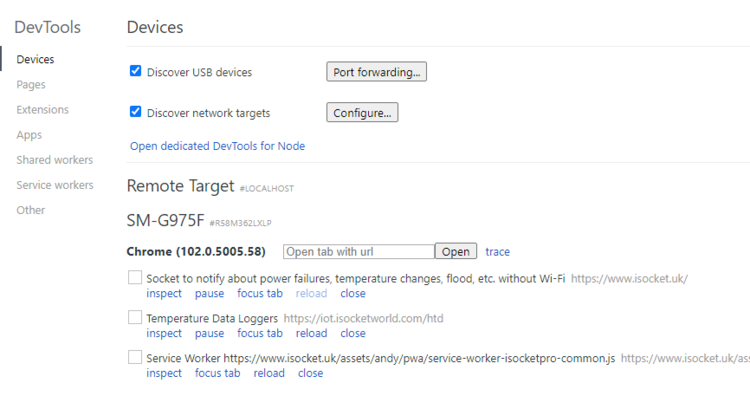The height and width of the screenshot is (396, 750).
Task: Select Other in the sidebar
Action: click(x=31, y=210)
